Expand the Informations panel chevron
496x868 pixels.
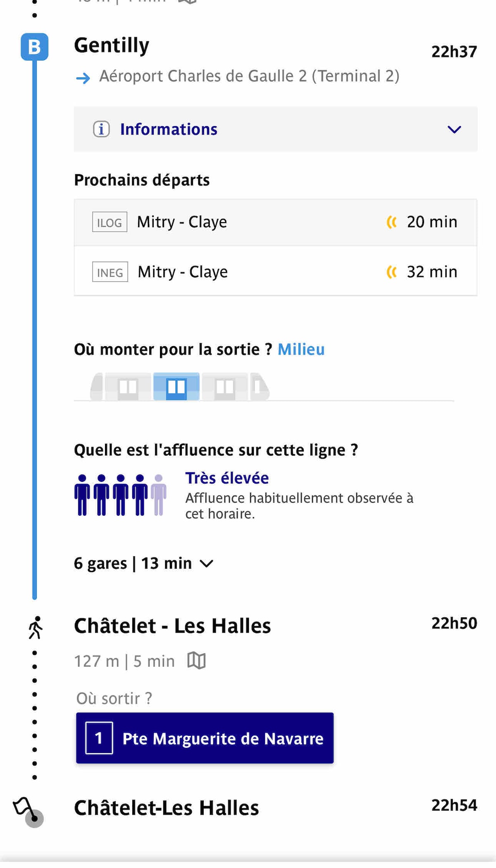(x=454, y=130)
